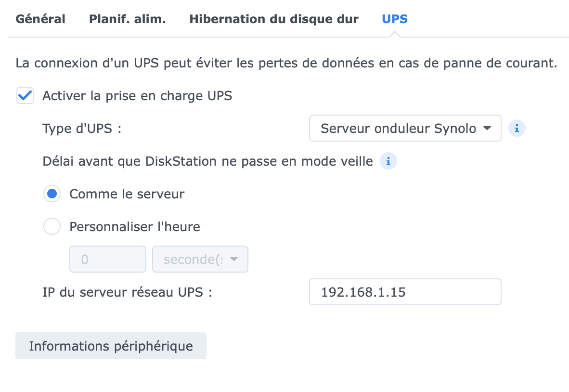Switch to the Général tab
569x392 pixels.
40,19
